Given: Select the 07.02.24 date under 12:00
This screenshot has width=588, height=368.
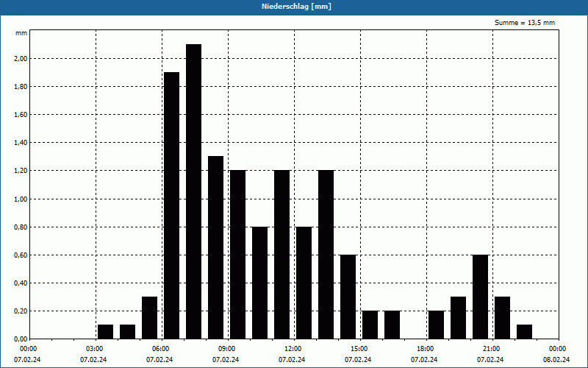Looking at the screenshot, I should pyautogui.click(x=292, y=360).
